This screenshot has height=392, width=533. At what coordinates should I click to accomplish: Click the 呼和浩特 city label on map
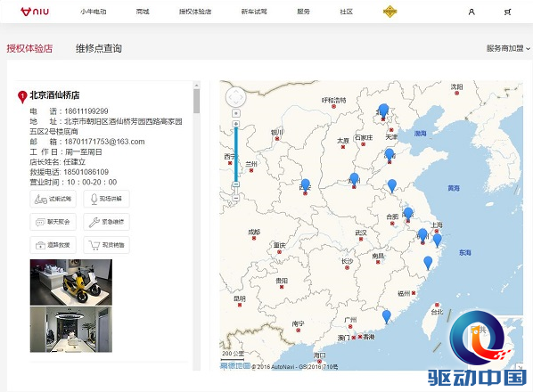coord(333,100)
